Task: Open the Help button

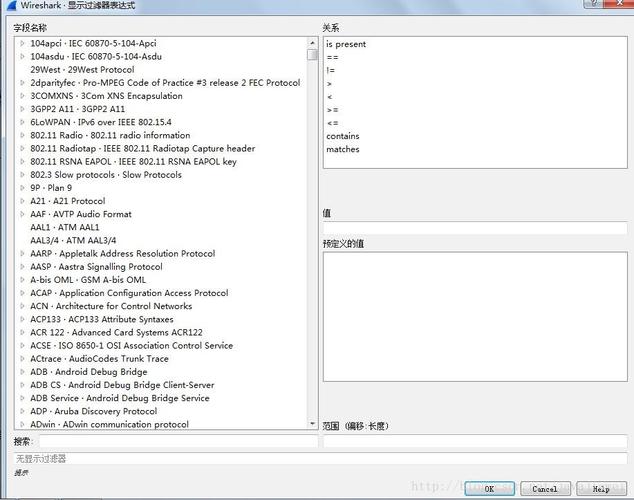Action: click(x=601, y=489)
